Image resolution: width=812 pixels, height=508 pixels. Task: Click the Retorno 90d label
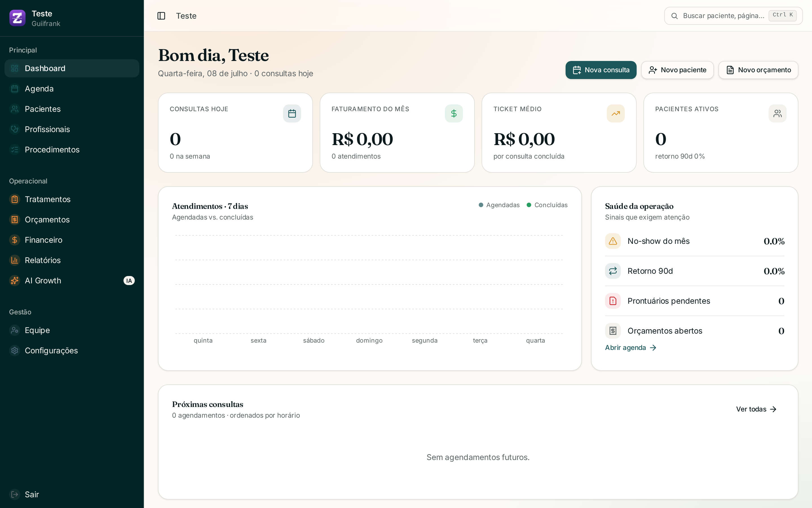tap(650, 271)
